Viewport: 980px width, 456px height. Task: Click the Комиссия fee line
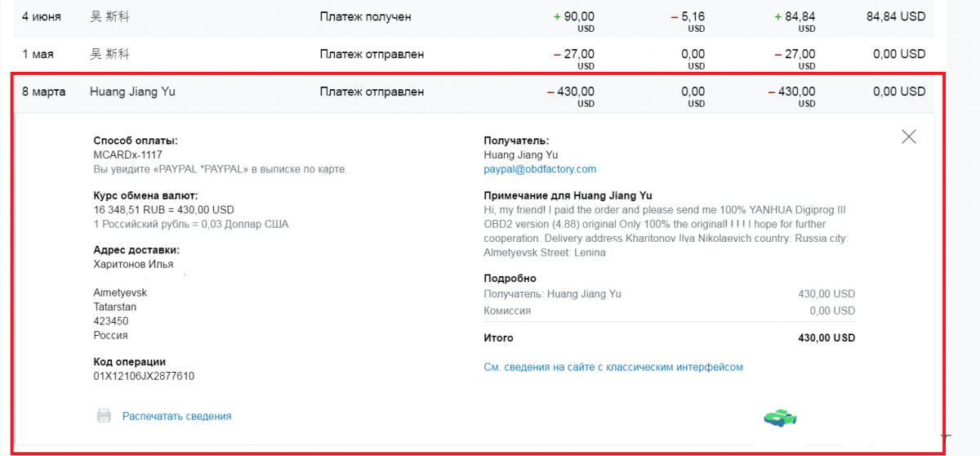coord(670,311)
